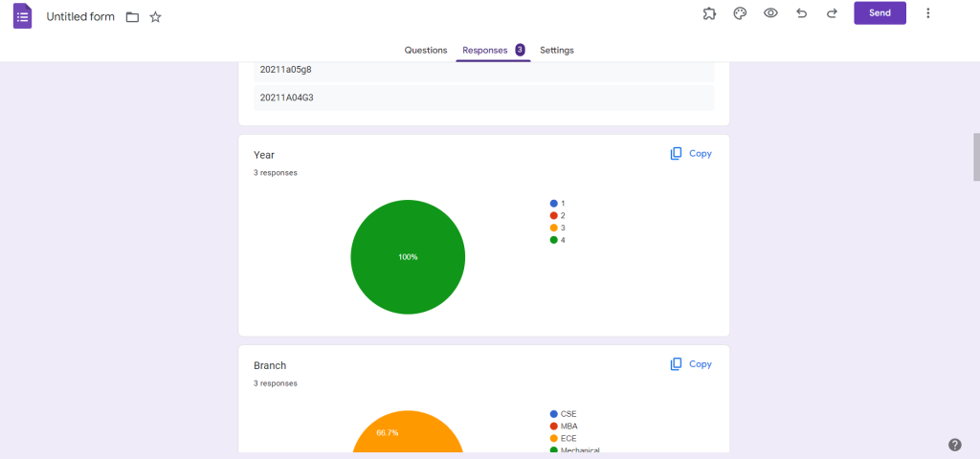This screenshot has width=980, height=459.
Task: Click the orange Branch pie slice
Action: 408,432
